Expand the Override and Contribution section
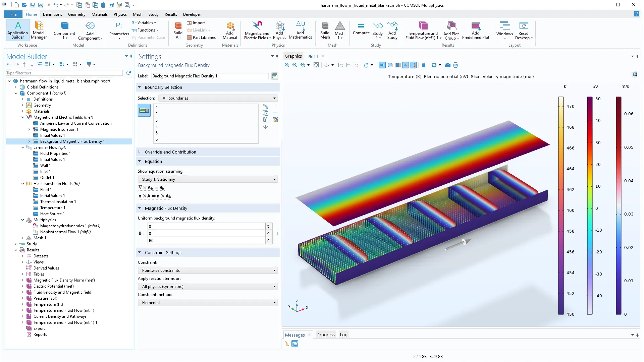644x362 pixels. coord(170,152)
